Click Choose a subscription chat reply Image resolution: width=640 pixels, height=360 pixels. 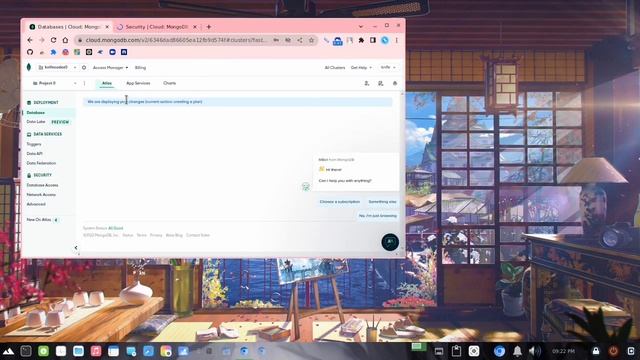(340, 202)
